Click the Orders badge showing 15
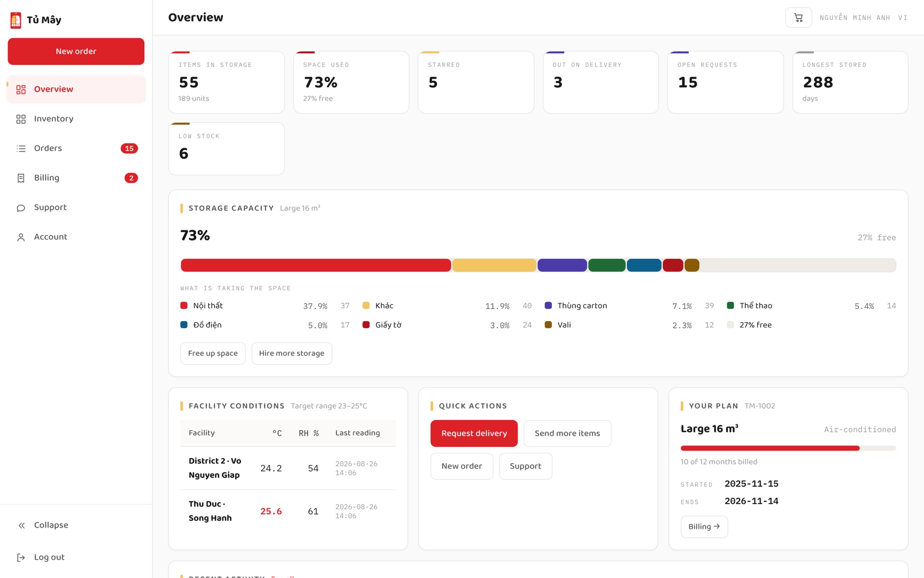 (129, 148)
